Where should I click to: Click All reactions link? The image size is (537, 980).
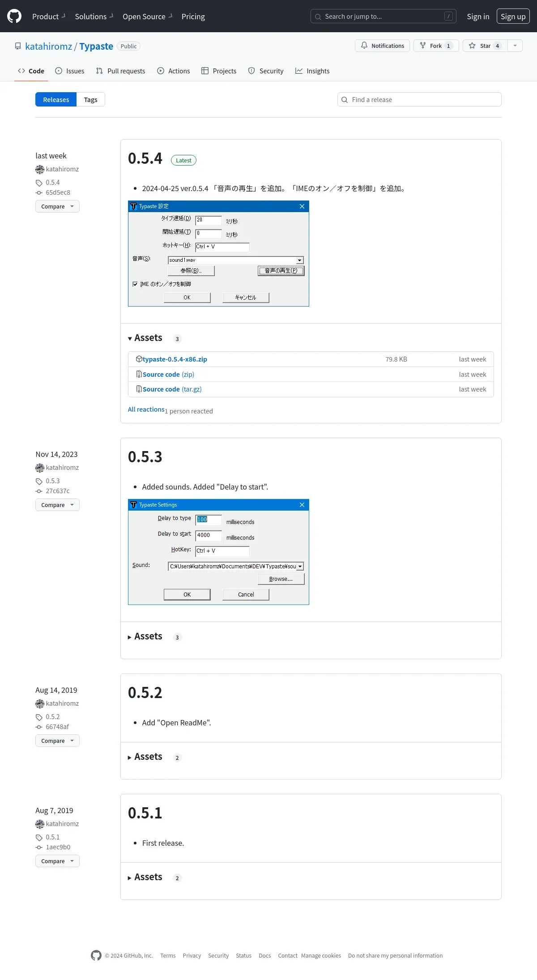point(146,409)
